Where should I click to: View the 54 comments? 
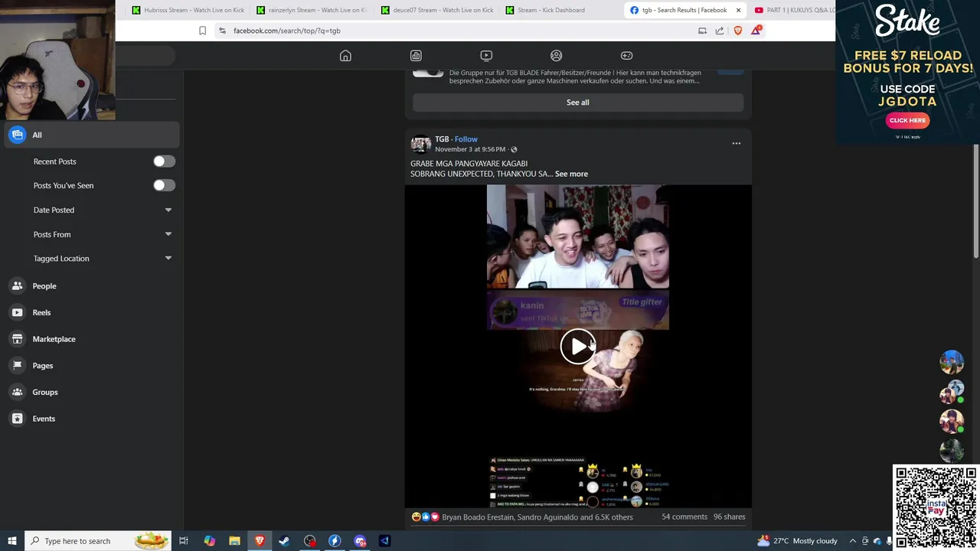pyautogui.click(x=684, y=517)
